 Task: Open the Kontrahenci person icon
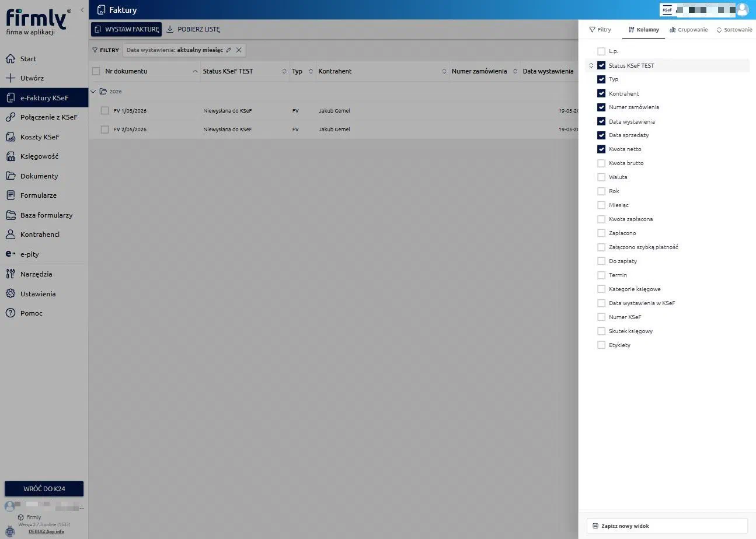[10, 235]
